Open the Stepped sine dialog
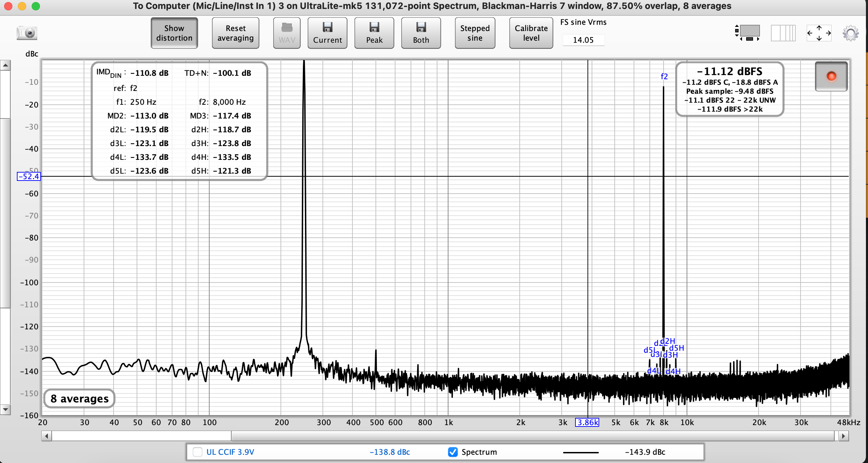Viewport: 868px width, 463px height. tap(475, 33)
